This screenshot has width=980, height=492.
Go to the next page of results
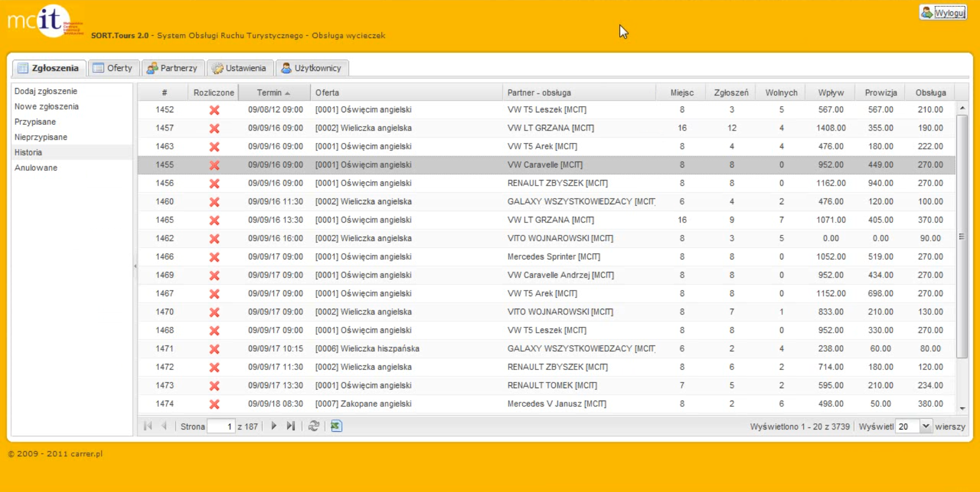coord(274,426)
